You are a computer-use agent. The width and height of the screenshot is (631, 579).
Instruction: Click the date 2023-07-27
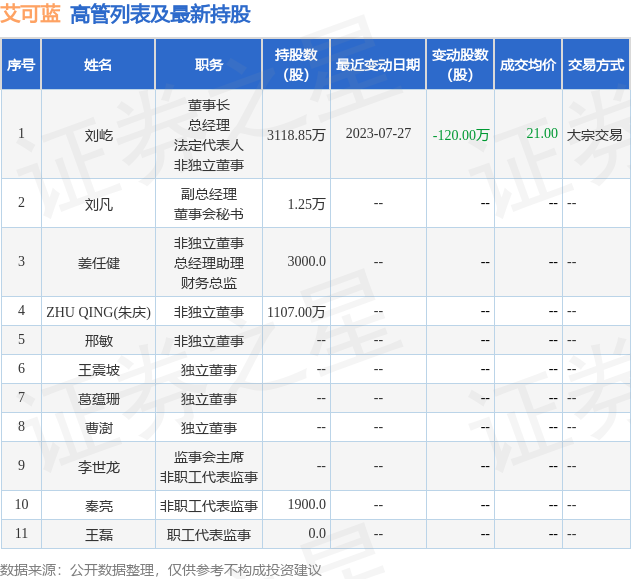point(378,133)
